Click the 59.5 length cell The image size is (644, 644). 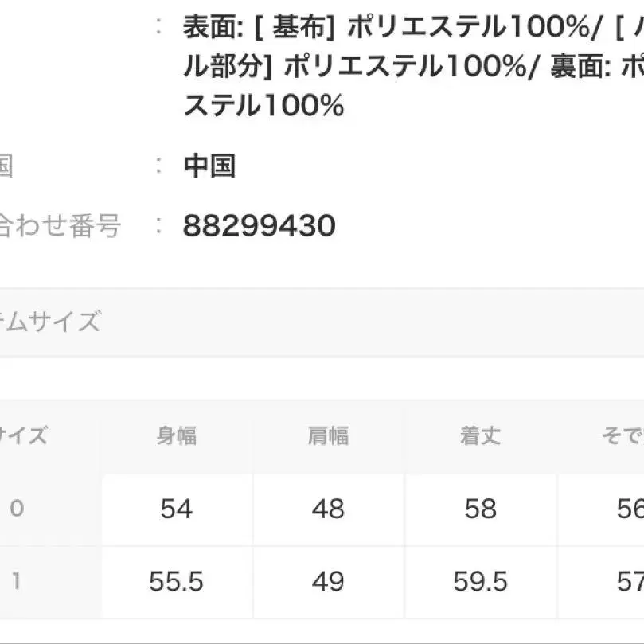pos(480,582)
